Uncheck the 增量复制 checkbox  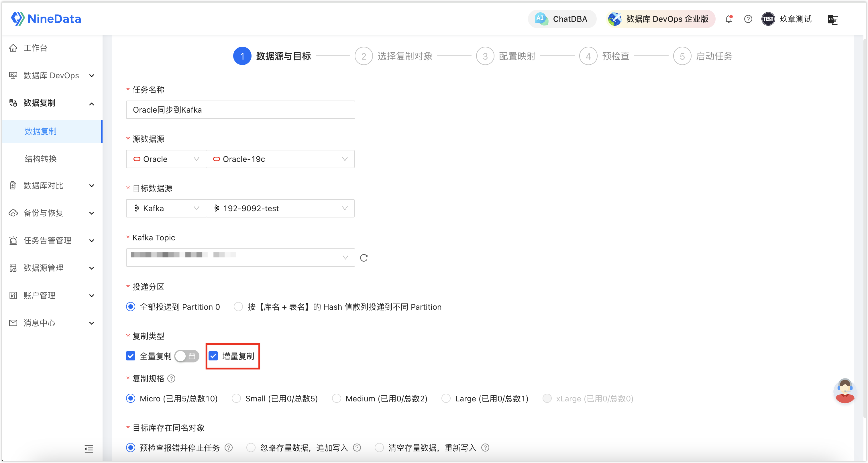coord(213,356)
